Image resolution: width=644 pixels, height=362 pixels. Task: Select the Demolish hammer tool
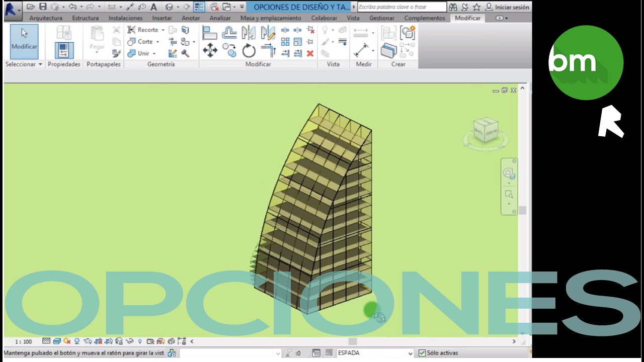[x=185, y=53]
